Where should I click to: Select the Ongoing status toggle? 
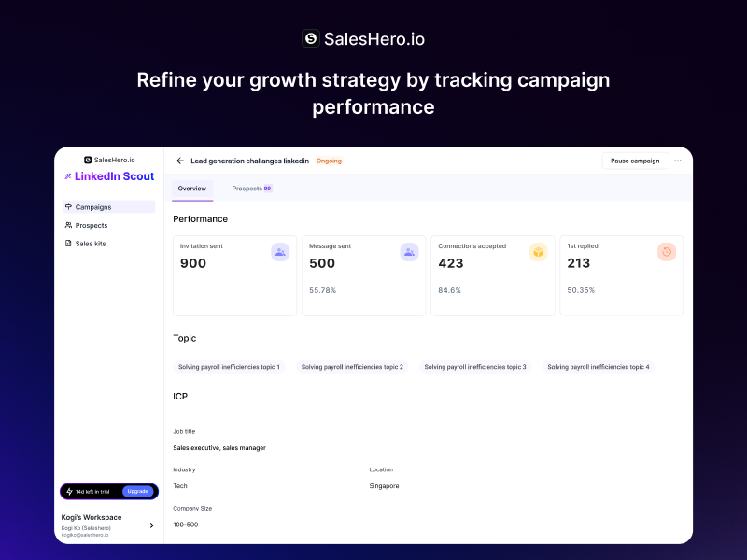click(329, 161)
